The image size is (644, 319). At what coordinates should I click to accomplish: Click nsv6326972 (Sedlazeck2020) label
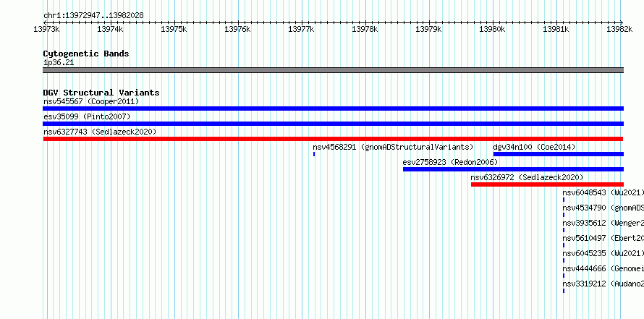coord(527,177)
